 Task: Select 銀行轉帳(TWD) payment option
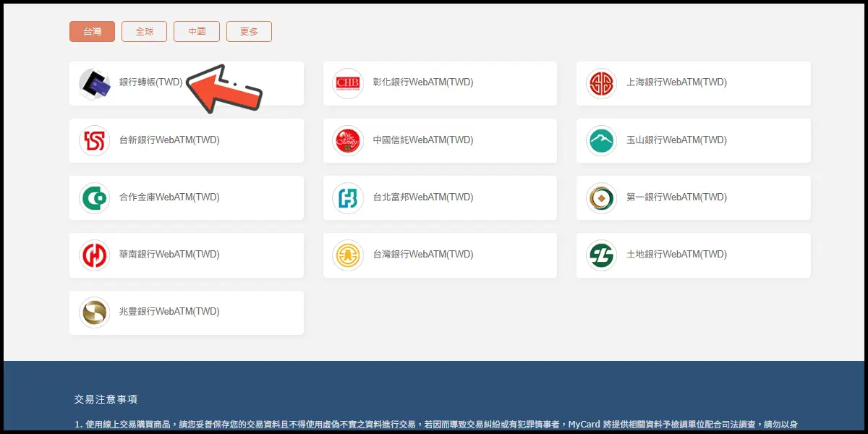(150, 82)
